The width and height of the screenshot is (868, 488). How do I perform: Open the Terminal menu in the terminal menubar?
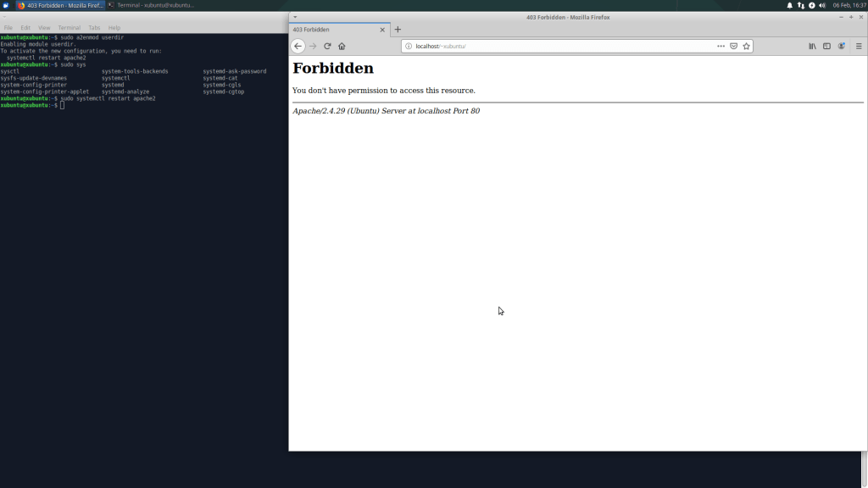click(x=69, y=28)
